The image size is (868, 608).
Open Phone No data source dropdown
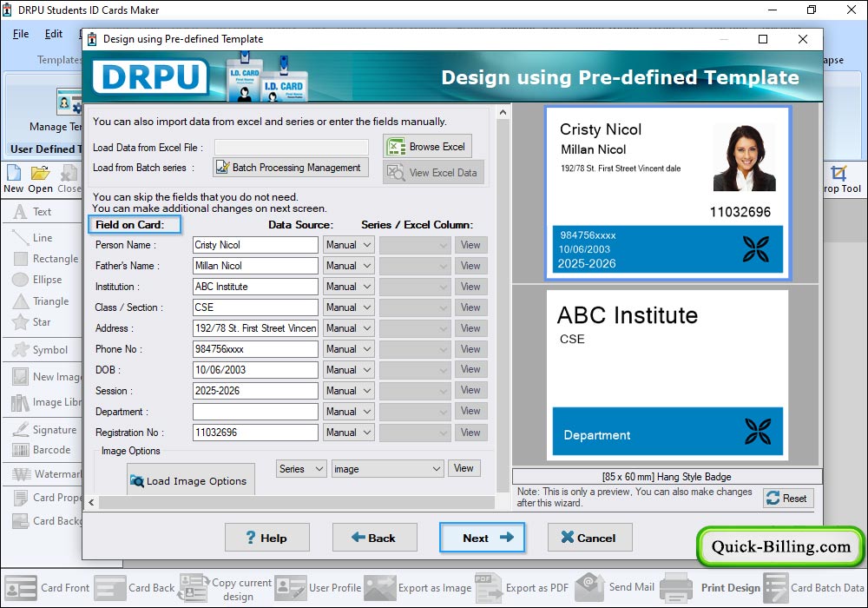tap(348, 349)
